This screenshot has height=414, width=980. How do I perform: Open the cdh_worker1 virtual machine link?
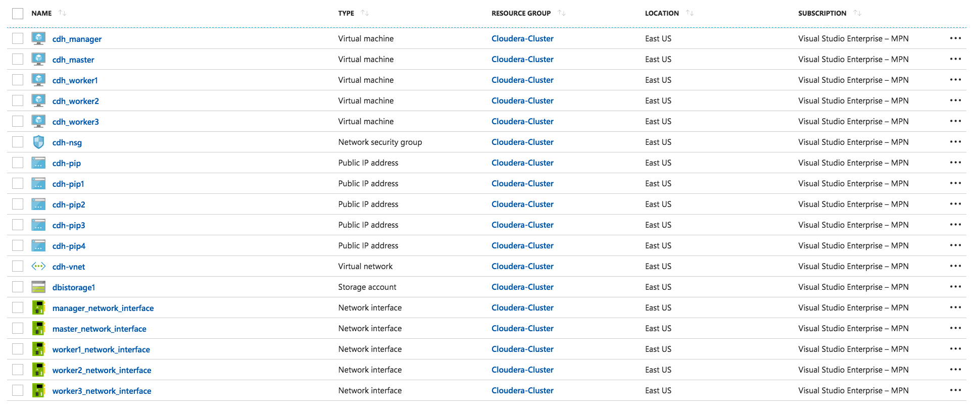coord(75,80)
